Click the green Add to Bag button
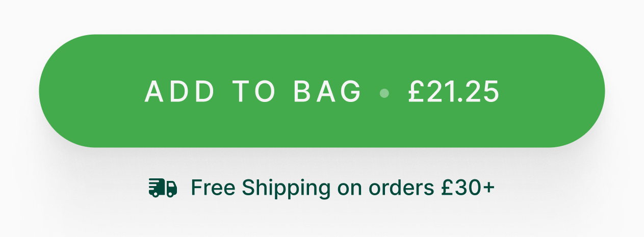The image size is (644, 237). (322, 91)
